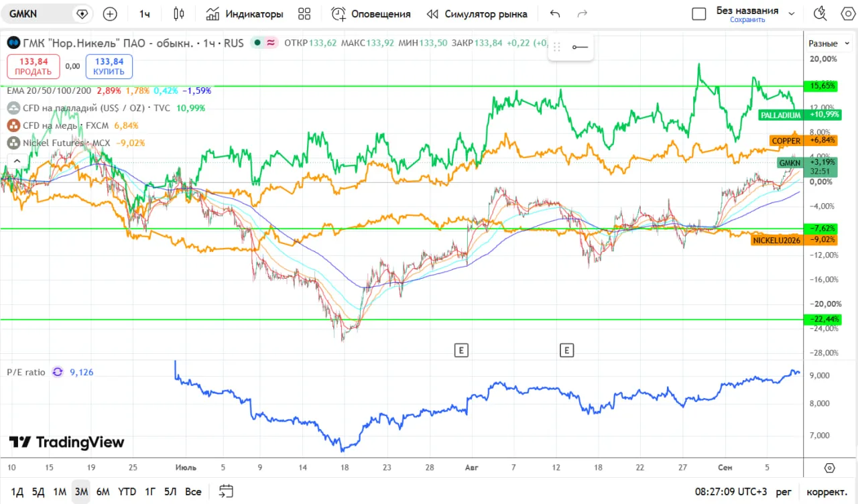Image resolution: width=858 pixels, height=504 pixels.
Task: Select the Nickel Futures MCX legend row
Action: click(x=66, y=143)
